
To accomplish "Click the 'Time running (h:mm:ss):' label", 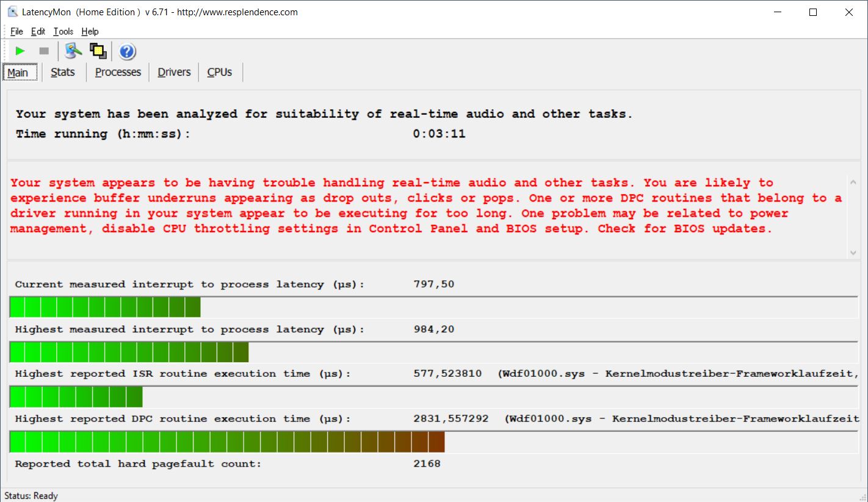I will pyautogui.click(x=103, y=134).
